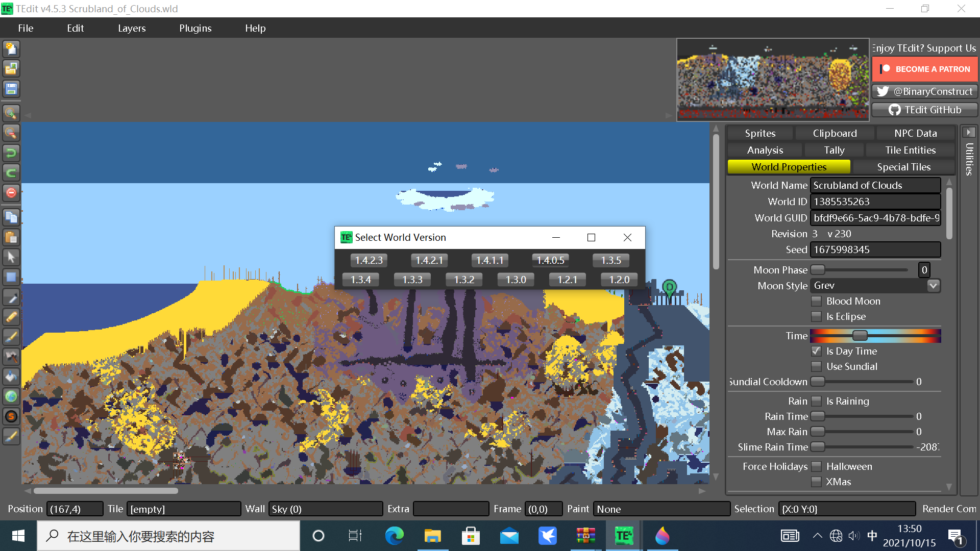Click the Seed input field
This screenshot has height=551, width=980.
click(x=876, y=249)
